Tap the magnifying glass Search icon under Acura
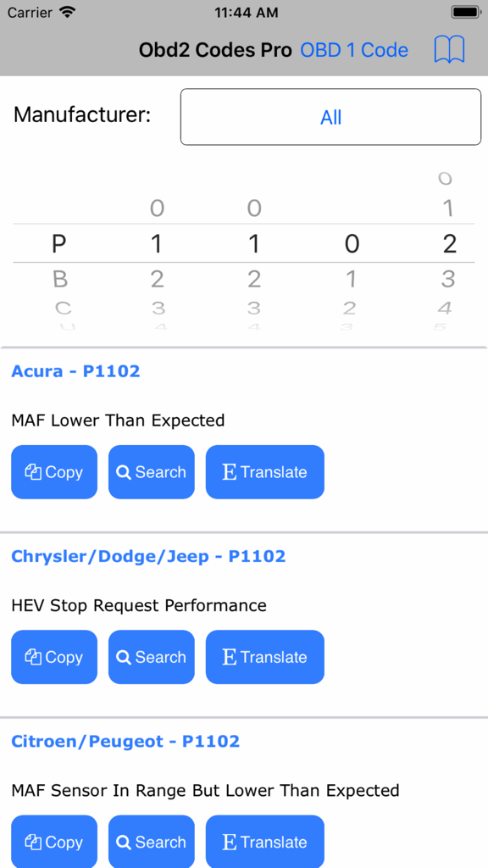This screenshot has width=488, height=868. (x=125, y=472)
